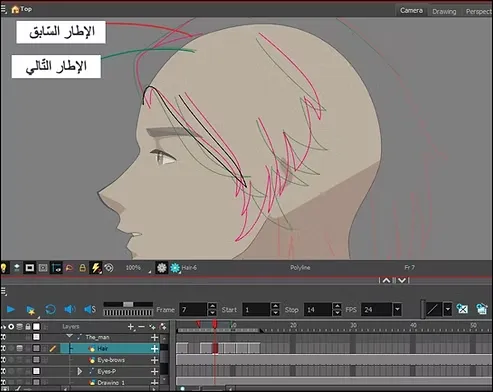Select the Drawing_1 layer

(110, 382)
